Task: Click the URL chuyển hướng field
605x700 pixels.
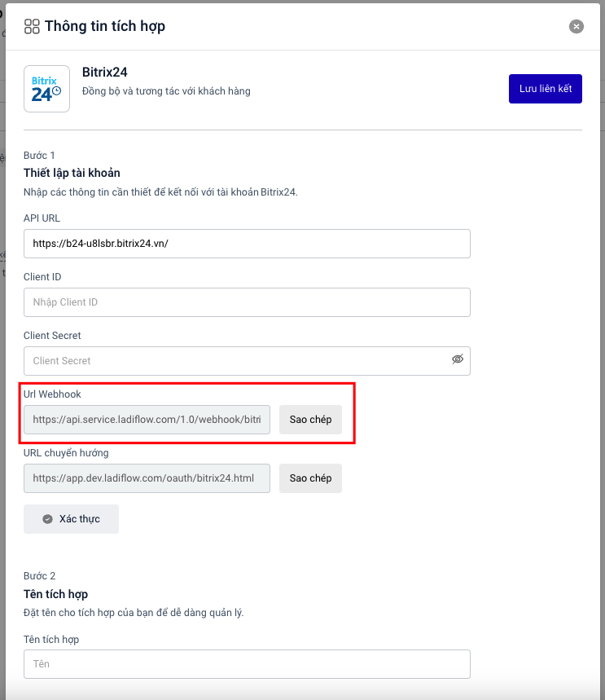Action: [147, 478]
